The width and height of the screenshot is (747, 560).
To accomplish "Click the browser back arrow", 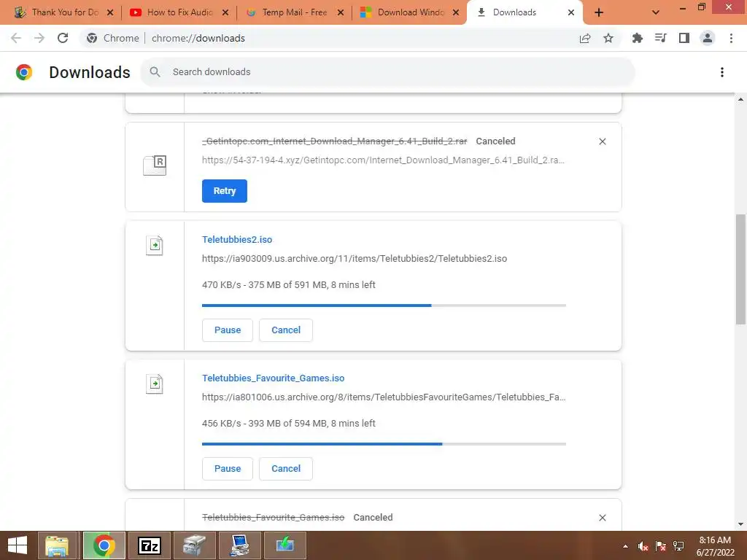I will [16, 38].
